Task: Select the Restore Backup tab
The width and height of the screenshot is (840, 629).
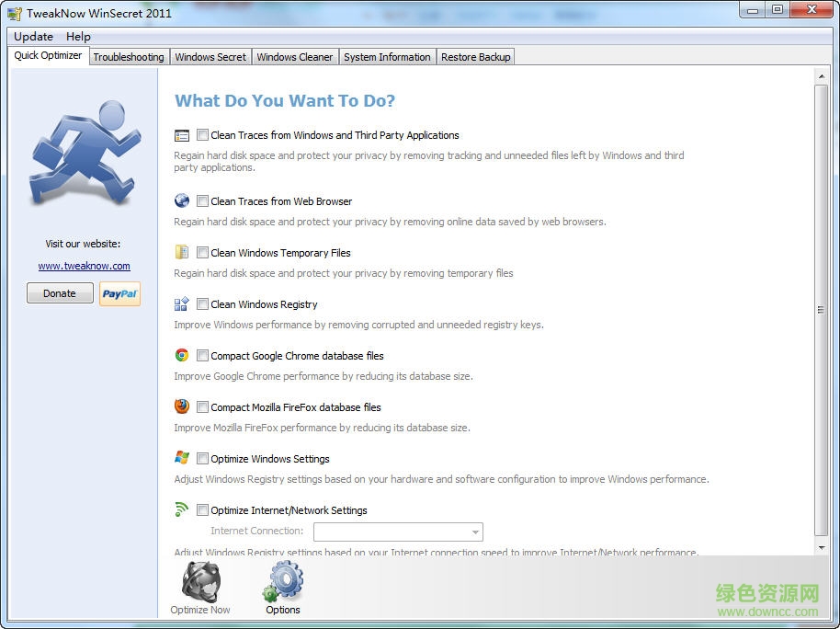Action: point(475,56)
